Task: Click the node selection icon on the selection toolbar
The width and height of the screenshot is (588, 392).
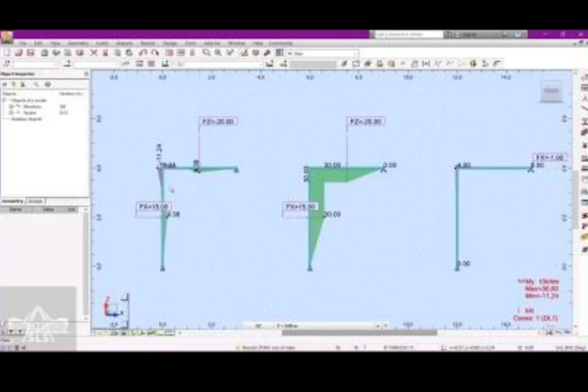Action: (6, 64)
